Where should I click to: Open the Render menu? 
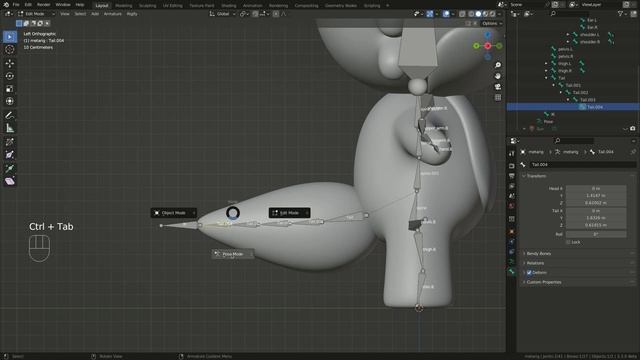point(44,5)
